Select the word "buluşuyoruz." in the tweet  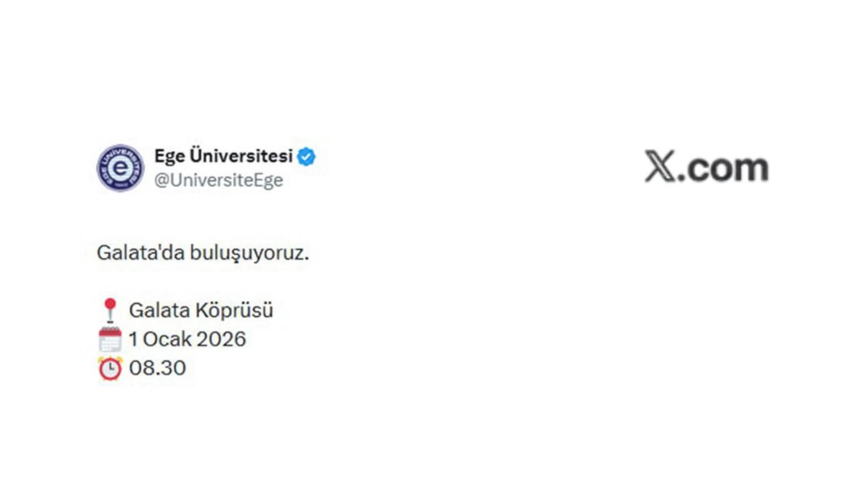[x=239, y=254]
